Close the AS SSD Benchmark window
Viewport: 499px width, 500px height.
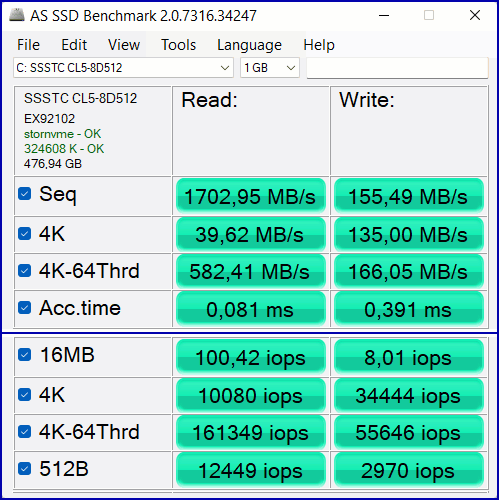point(475,15)
